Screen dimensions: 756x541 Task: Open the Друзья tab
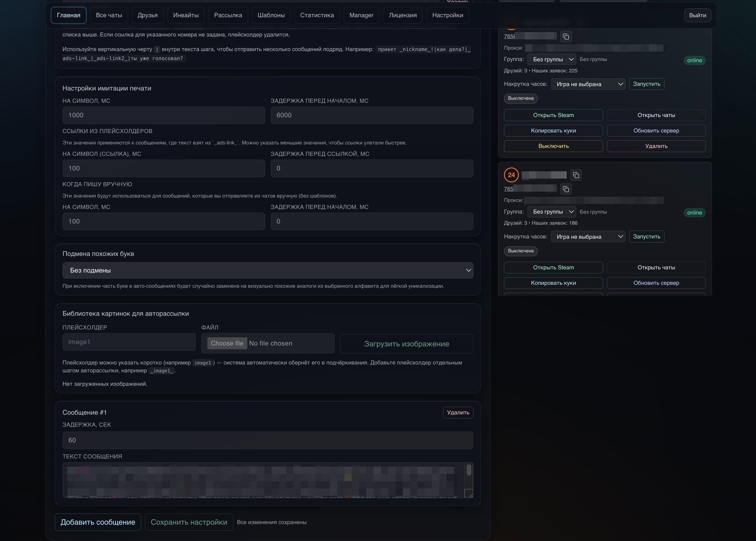[148, 15]
